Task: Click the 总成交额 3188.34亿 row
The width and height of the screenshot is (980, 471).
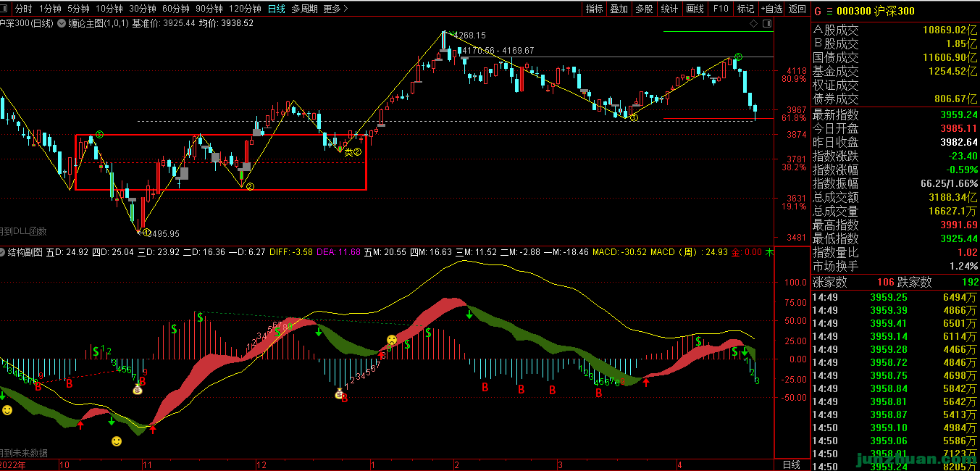Action: point(895,197)
